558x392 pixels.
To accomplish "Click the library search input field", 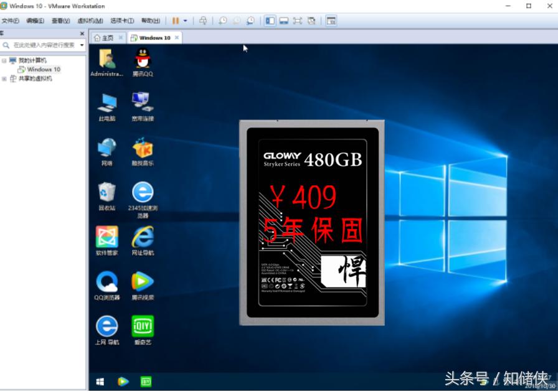I will [44, 45].
